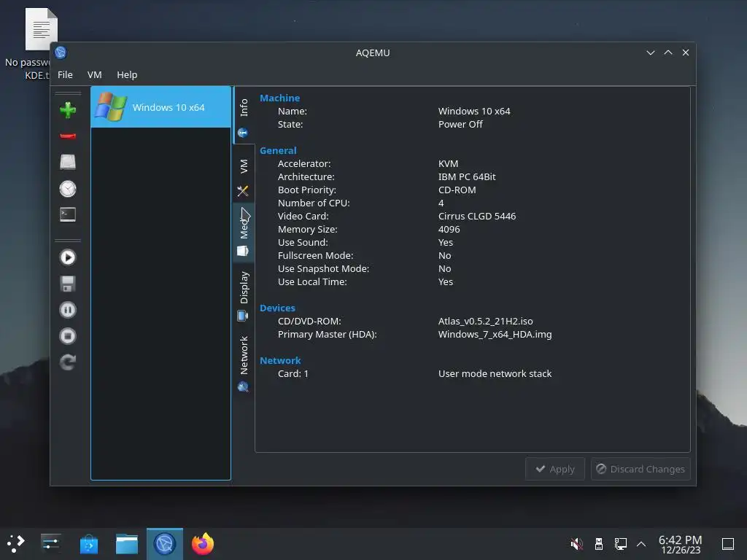
Task: Click the network connection tray icon
Action: [620, 543]
